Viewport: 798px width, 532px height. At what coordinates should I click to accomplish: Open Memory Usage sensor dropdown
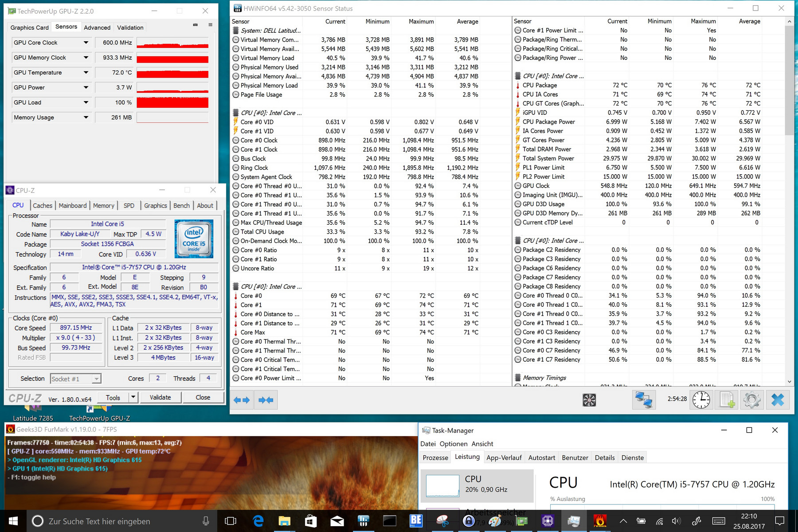86,117
